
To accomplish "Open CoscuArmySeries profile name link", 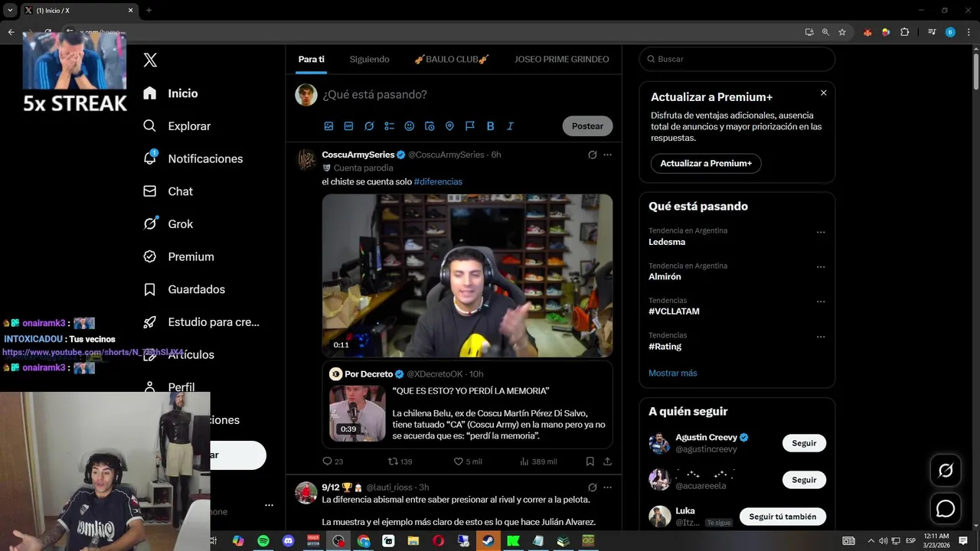I will click(358, 155).
